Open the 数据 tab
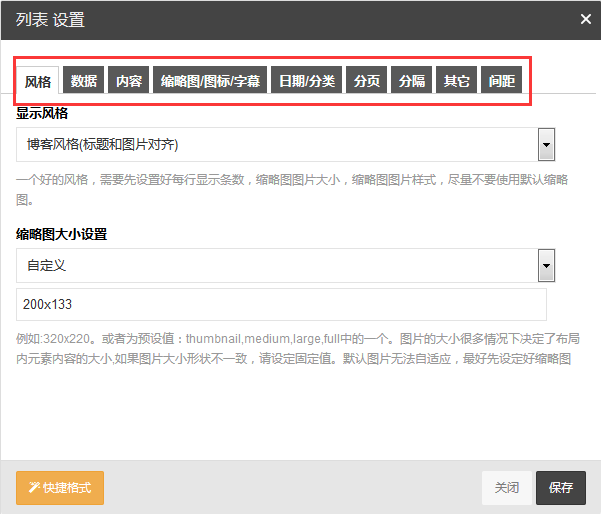Viewport: 601px width, 514px height. pos(83,80)
